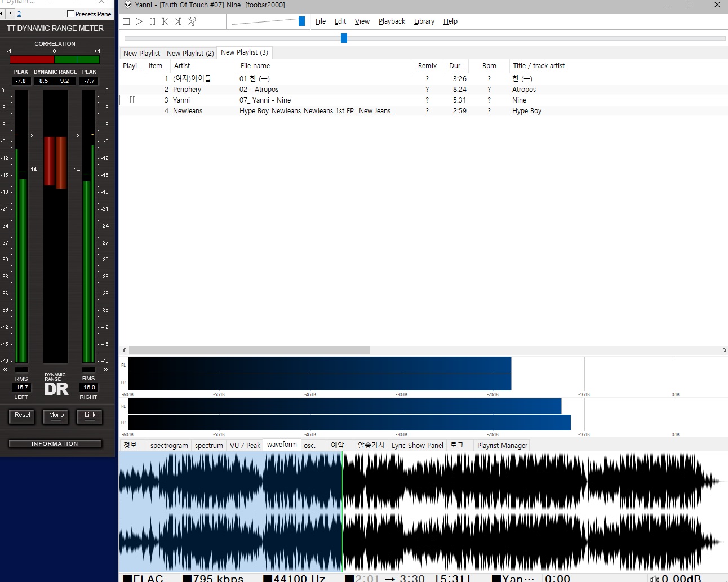Screen dimensions: 728x582
Task: Click the DR logo in meter
Action: (x=56, y=389)
